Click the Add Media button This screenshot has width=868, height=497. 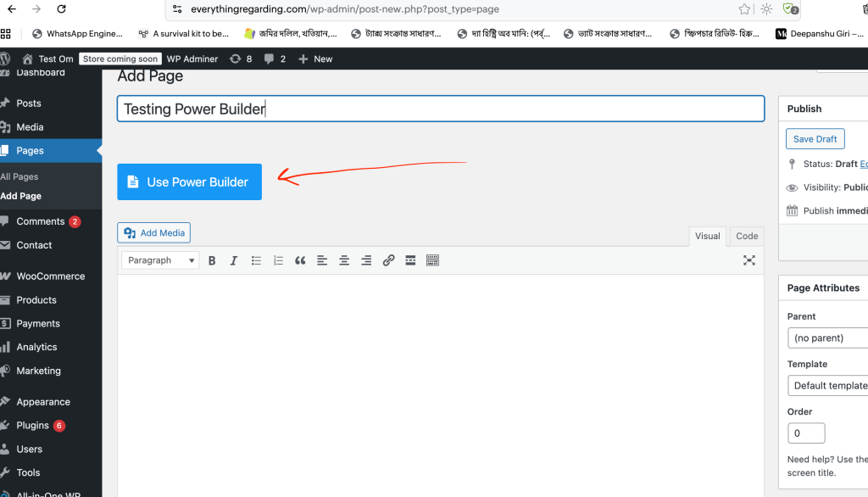153,232
